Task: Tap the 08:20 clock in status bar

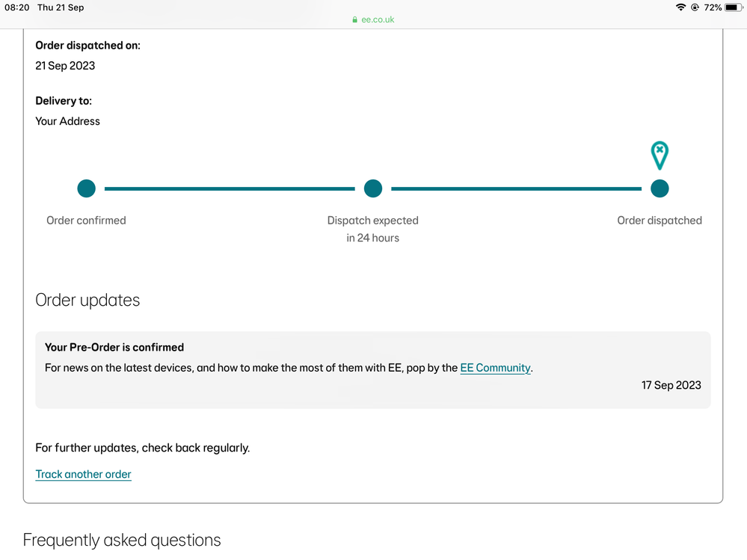Action: [x=16, y=7]
